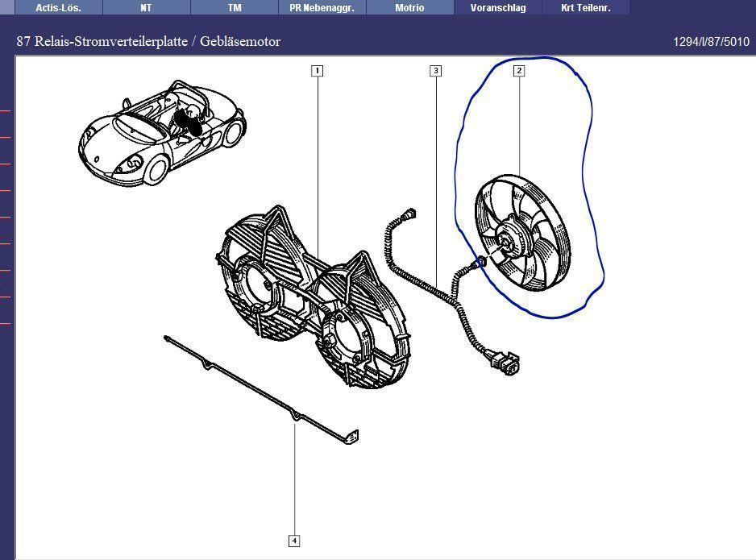This screenshot has height=560, width=756.
Task: Select part callout number 2
Action: click(x=519, y=71)
